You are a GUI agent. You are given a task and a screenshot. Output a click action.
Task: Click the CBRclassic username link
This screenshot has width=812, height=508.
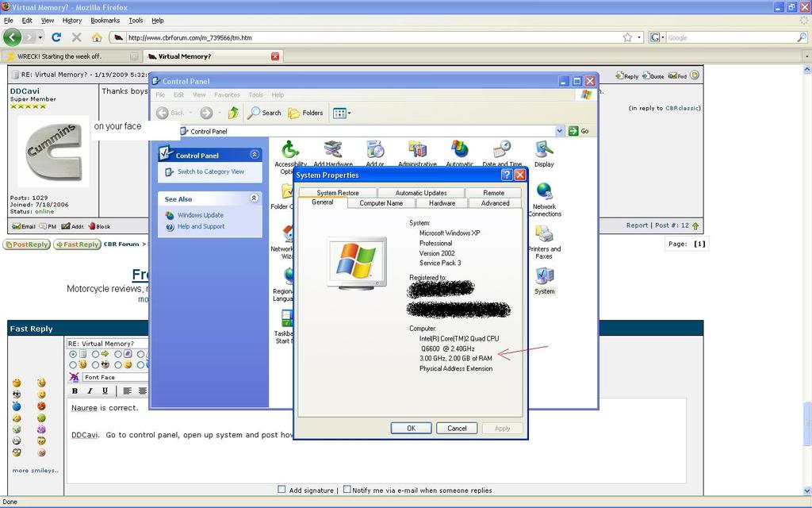pos(682,108)
